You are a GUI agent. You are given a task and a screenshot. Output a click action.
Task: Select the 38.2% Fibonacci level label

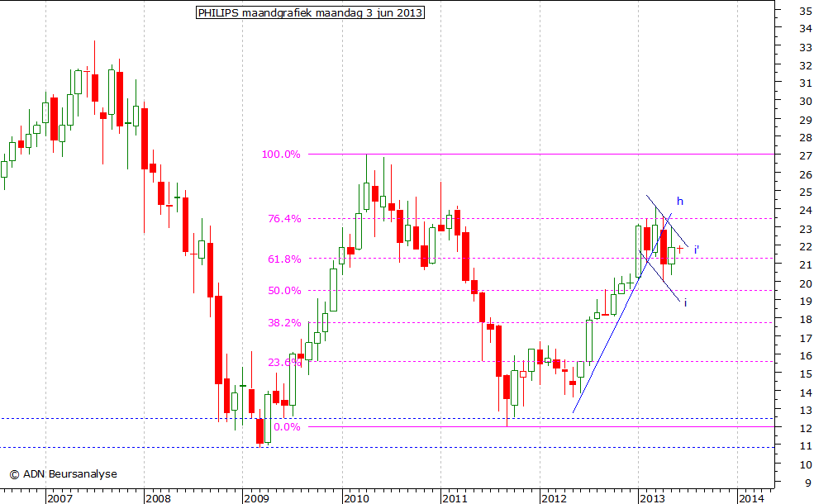(x=284, y=323)
